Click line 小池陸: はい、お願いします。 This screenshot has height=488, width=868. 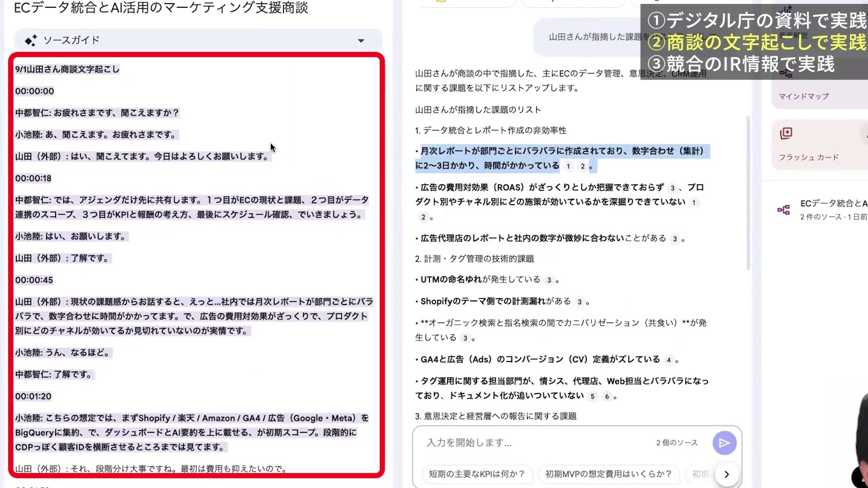tap(71, 236)
